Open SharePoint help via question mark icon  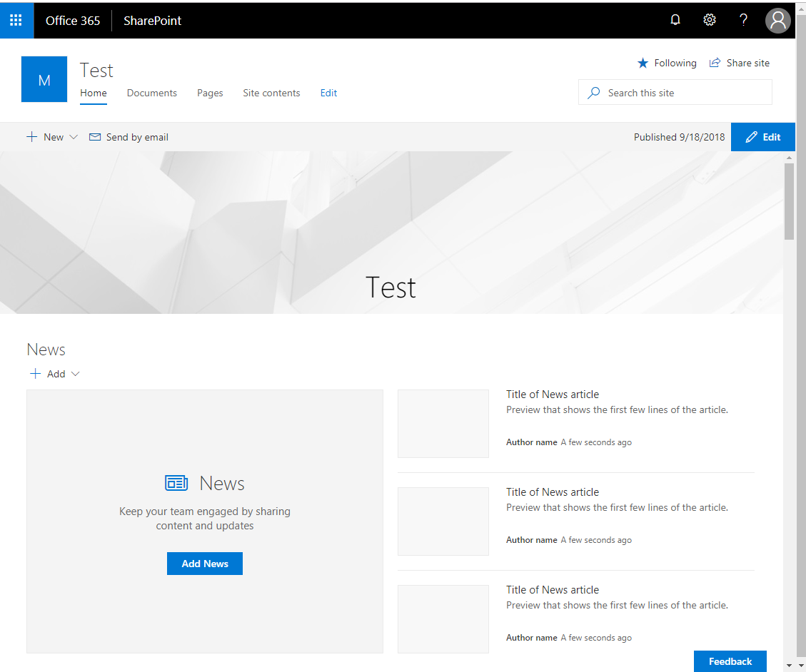pos(743,20)
